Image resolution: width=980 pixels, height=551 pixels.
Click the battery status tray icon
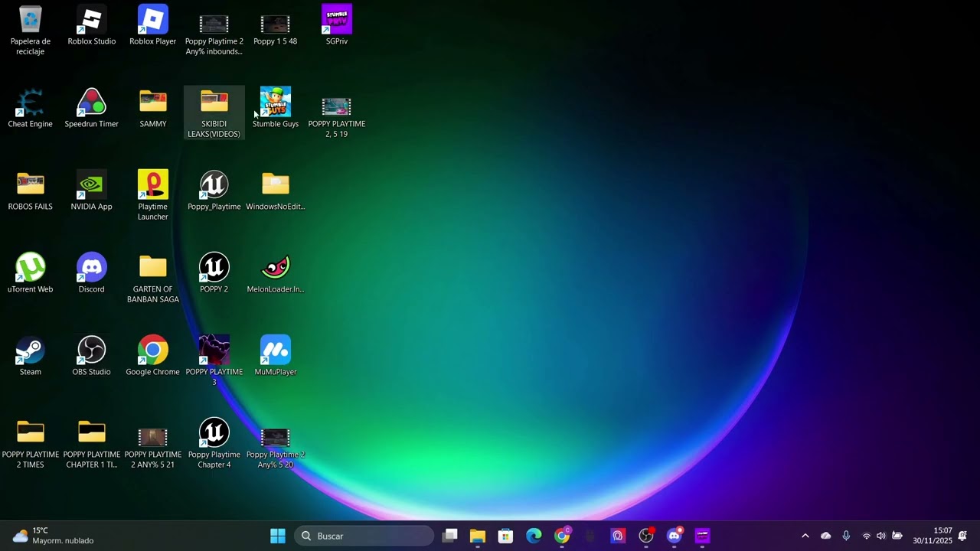click(897, 536)
